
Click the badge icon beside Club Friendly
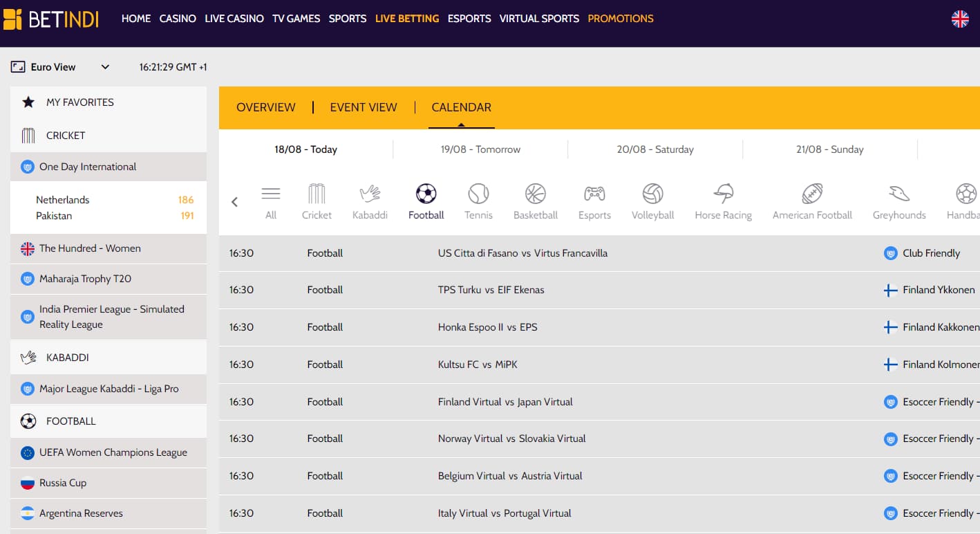[x=891, y=253]
